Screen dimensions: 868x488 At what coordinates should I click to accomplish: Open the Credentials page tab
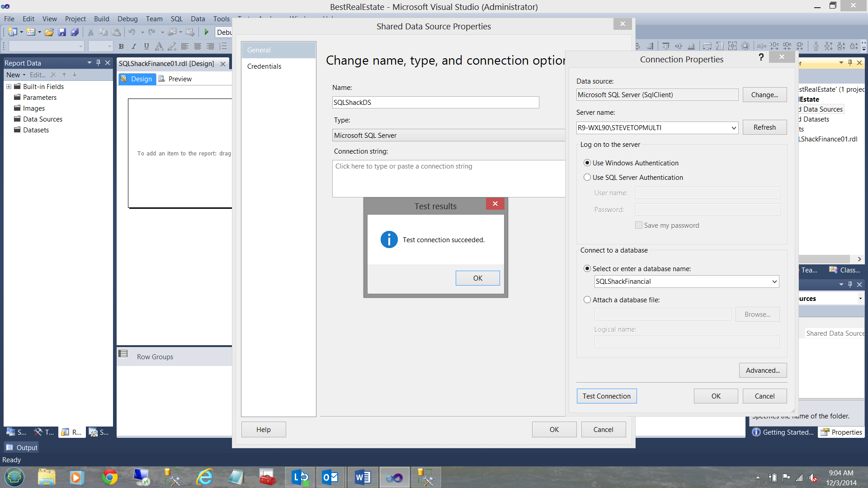[264, 66]
